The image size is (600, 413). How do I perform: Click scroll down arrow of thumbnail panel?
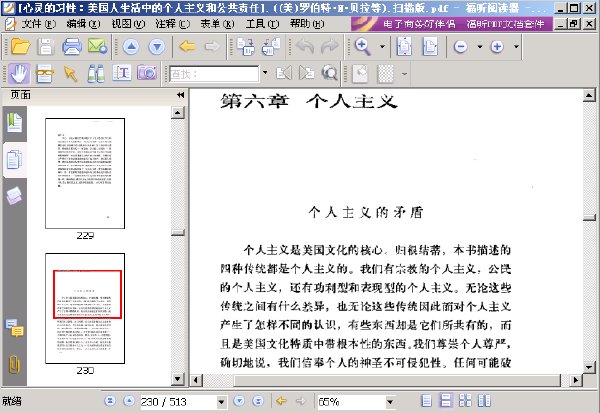(x=178, y=379)
